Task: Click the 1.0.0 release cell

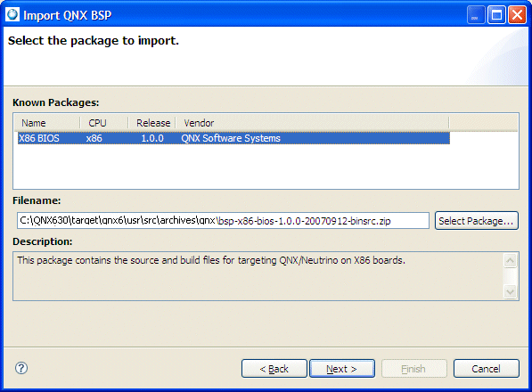Action: pyautogui.click(x=152, y=138)
